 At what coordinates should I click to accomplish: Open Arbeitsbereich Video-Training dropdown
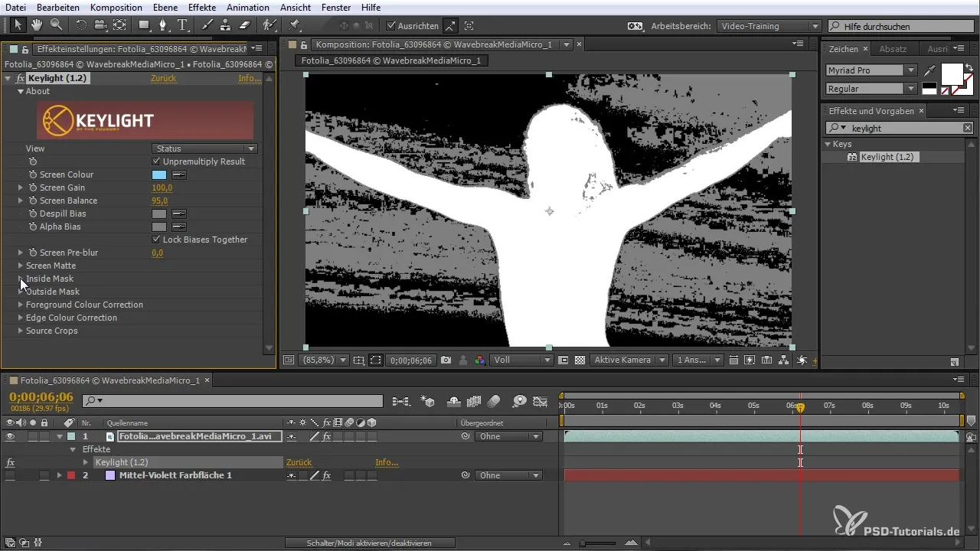[769, 26]
